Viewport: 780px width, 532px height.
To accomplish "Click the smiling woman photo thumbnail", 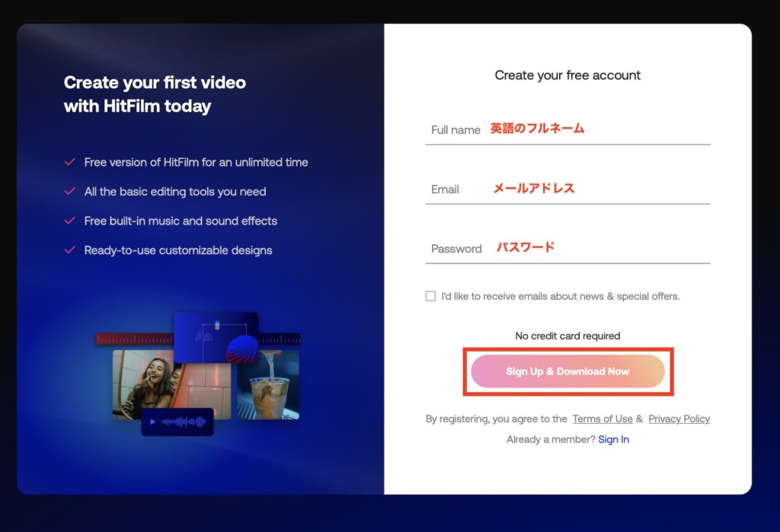I will pyautogui.click(x=171, y=384).
